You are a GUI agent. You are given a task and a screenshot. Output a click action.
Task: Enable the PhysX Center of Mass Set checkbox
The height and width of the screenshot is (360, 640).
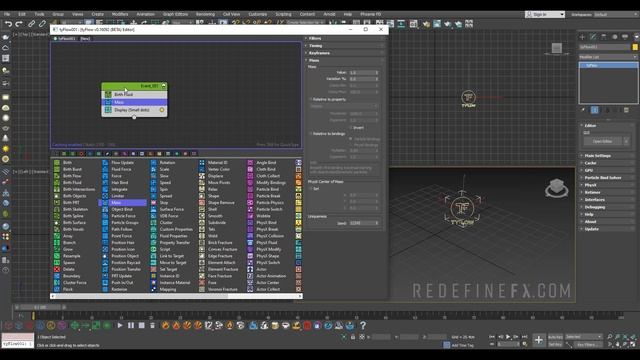point(311,189)
